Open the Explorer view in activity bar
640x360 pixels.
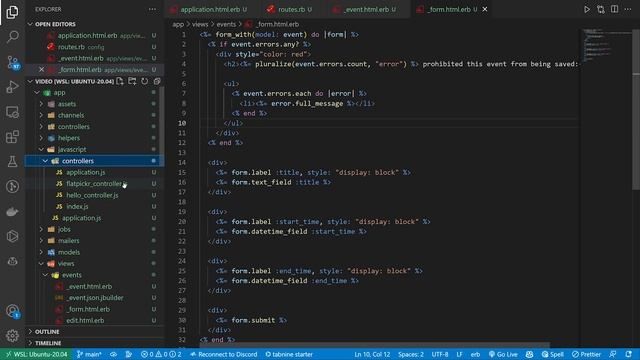pos(12,12)
